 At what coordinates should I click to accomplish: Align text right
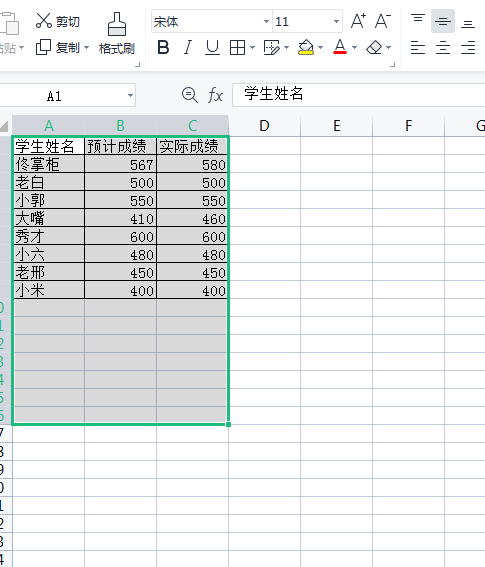pyautogui.click(x=468, y=47)
